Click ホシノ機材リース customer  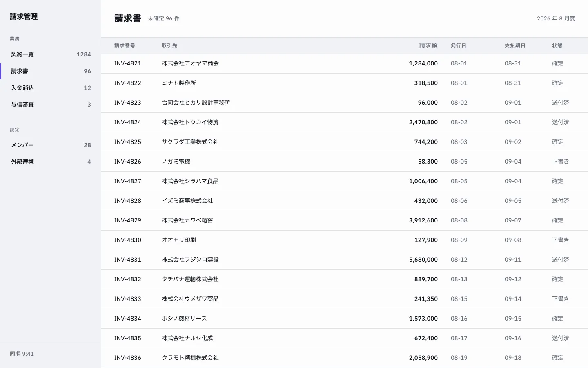pyautogui.click(x=184, y=319)
